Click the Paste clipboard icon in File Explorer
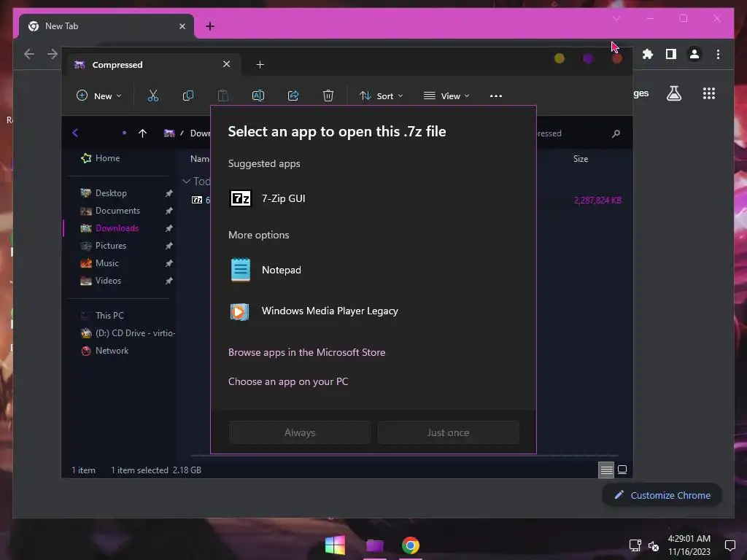This screenshot has height=560, width=747. click(223, 96)
